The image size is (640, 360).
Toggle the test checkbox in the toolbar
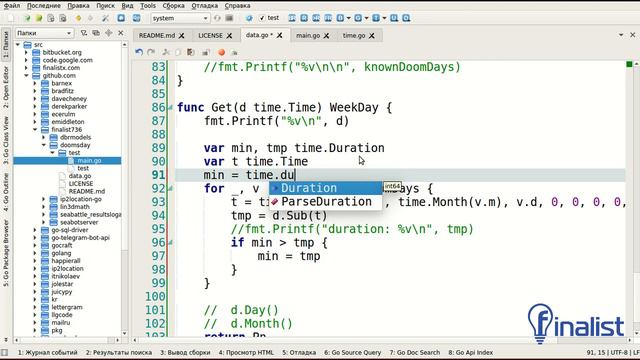click(x=262, y=18)
